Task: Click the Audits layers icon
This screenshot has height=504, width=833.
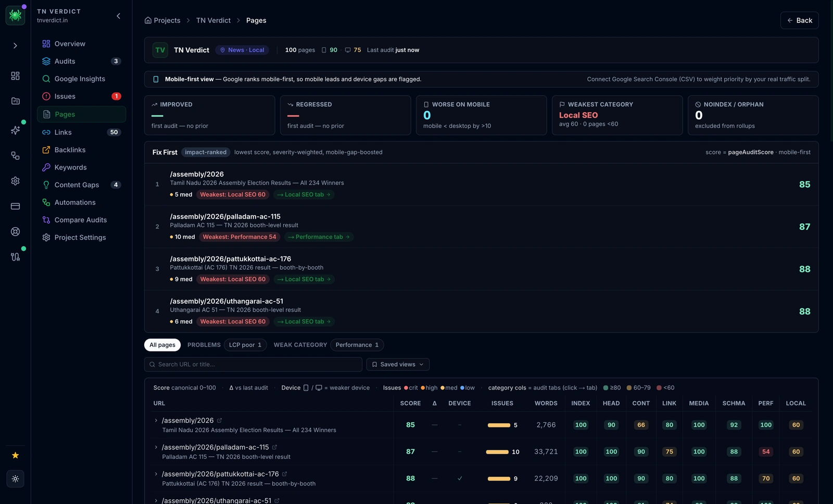Action: 46,61
